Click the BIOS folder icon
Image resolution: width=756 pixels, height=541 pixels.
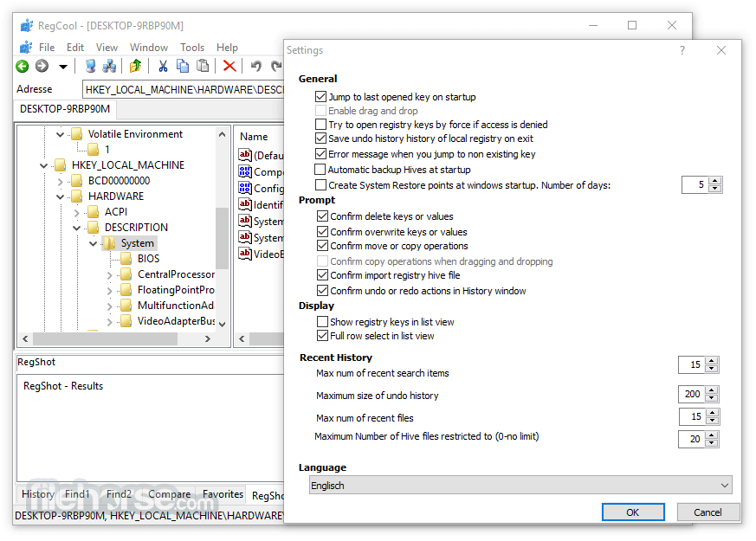(126, 259)
